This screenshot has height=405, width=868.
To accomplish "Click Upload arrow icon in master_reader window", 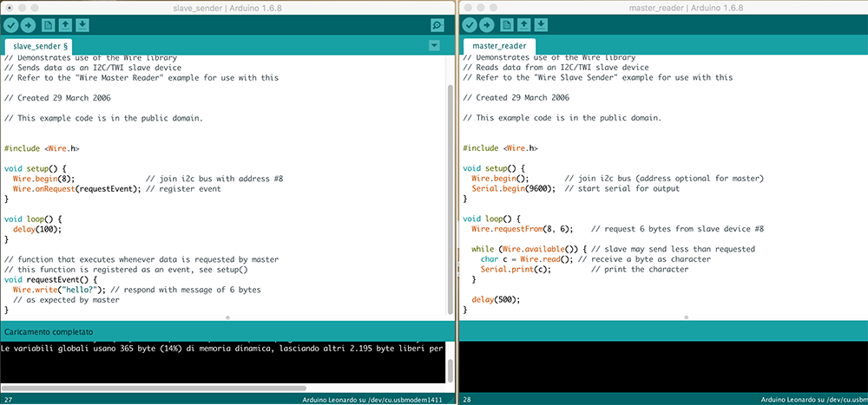I will 487,25.
